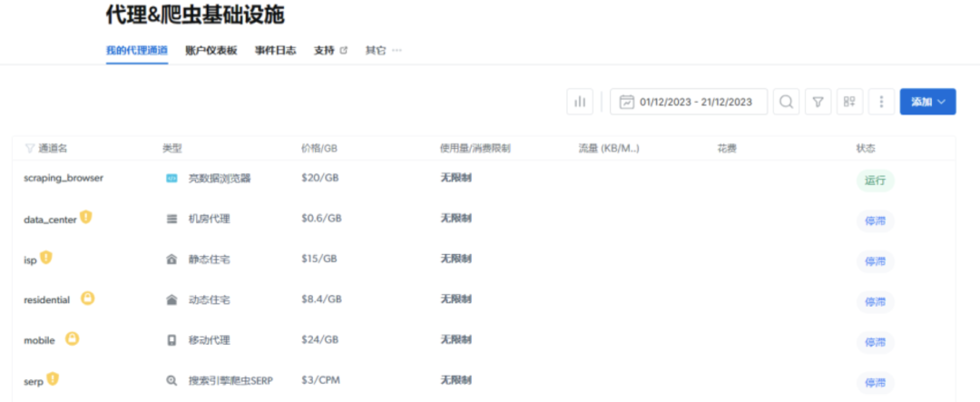Click the 机房代理 type label
The height and width of the screenshot is (402, 980).
point(210,219)
